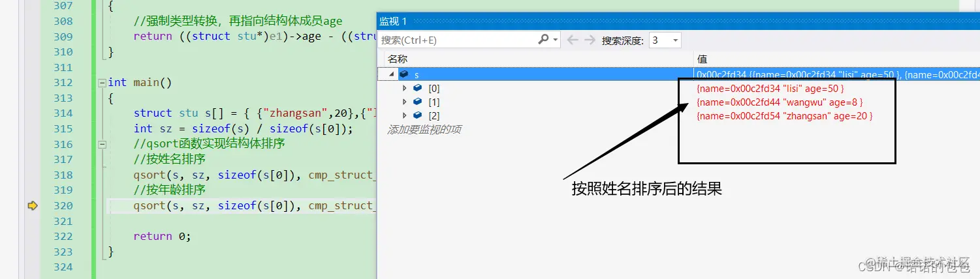This screenshot has height=279, width=980.
Task: Expand the [0] element node
Action: (x=405, y=88)
